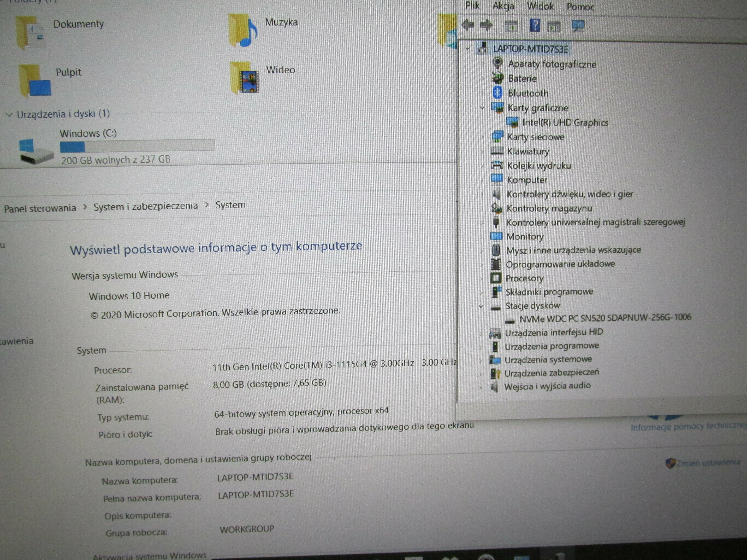The image size is (747, 560).
Task: Click the '200 GB wolnych z 237 GB' text
Action: (x=116, y=160)
